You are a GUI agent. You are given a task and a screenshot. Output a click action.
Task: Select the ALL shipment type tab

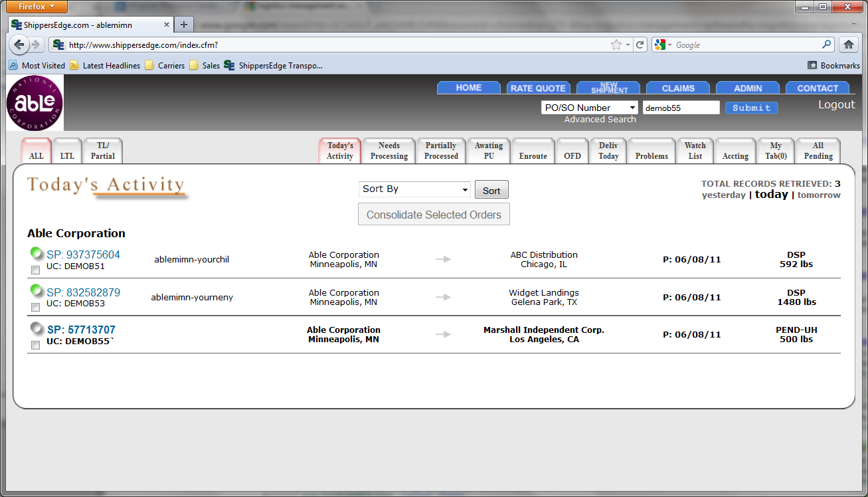click(x=37, y=151)
